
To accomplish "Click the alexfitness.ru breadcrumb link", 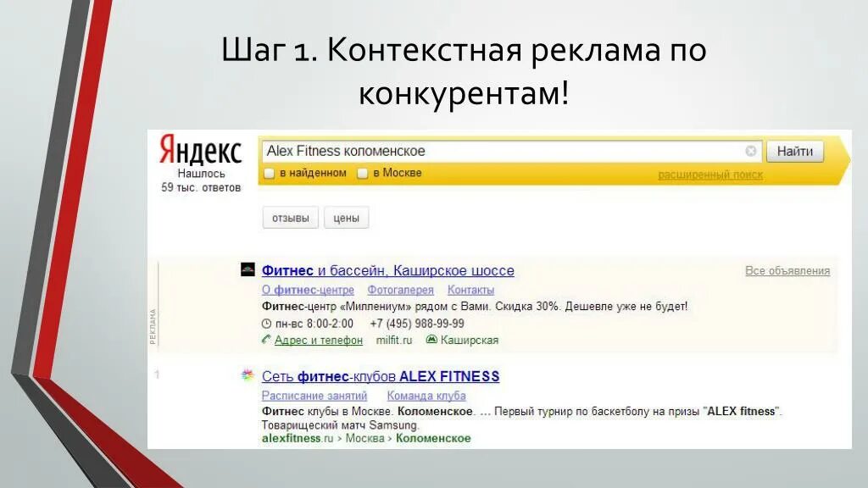I will [x=298, y=438].
